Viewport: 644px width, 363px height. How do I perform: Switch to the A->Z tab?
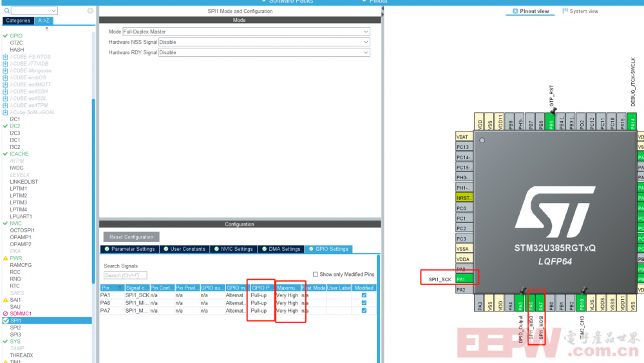tap(44, 21)
